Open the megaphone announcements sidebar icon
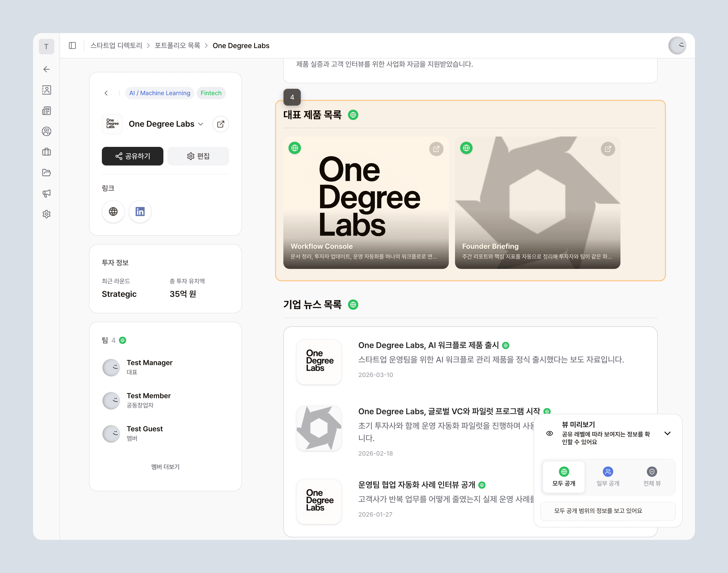 46,193
